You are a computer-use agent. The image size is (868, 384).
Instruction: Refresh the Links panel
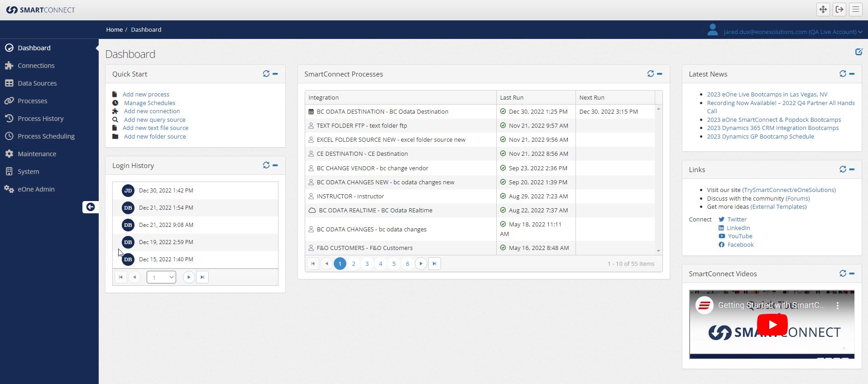pyautogui.click(x=843, y=169)
